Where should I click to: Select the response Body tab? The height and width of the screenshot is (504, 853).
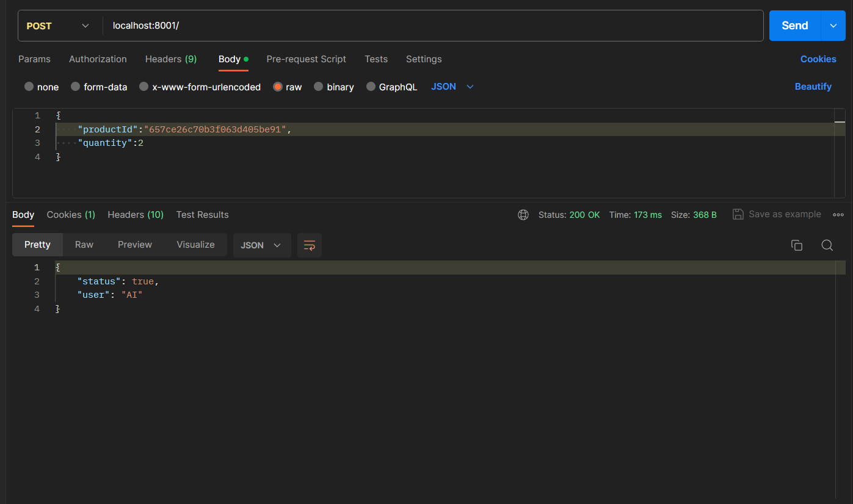[x=23, y=215]
